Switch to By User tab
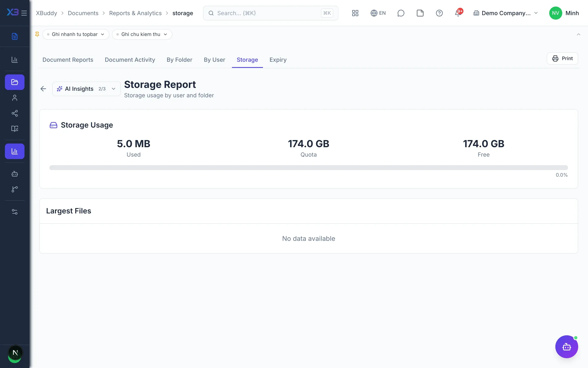Image resolution: width=588 pixels, height=368 pixels. click(x=214, y=60)
